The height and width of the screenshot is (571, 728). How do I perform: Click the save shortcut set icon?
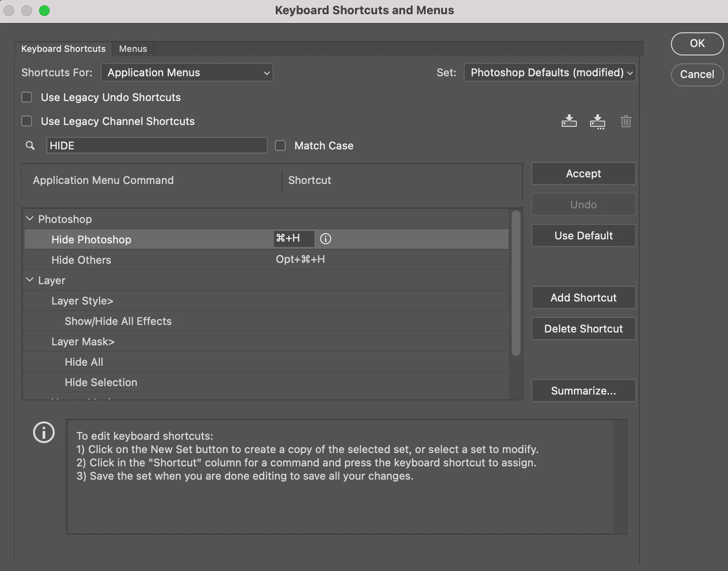click(569, 121)
